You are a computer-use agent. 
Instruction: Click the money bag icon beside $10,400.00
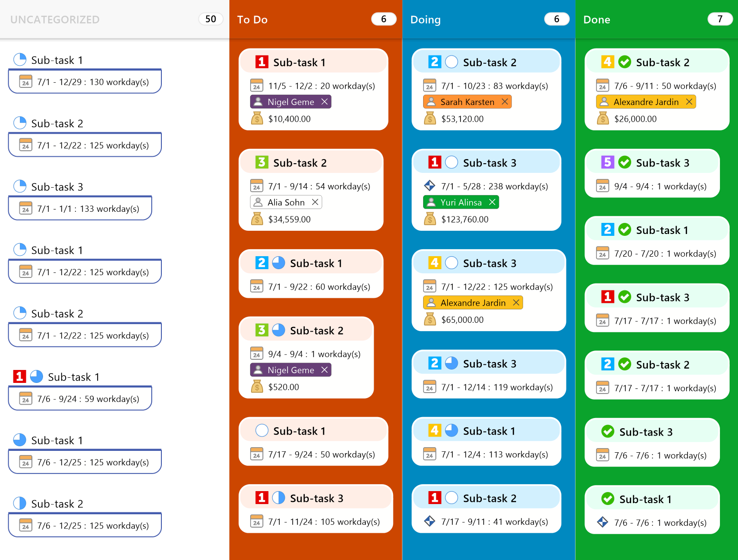pos(257,118)
